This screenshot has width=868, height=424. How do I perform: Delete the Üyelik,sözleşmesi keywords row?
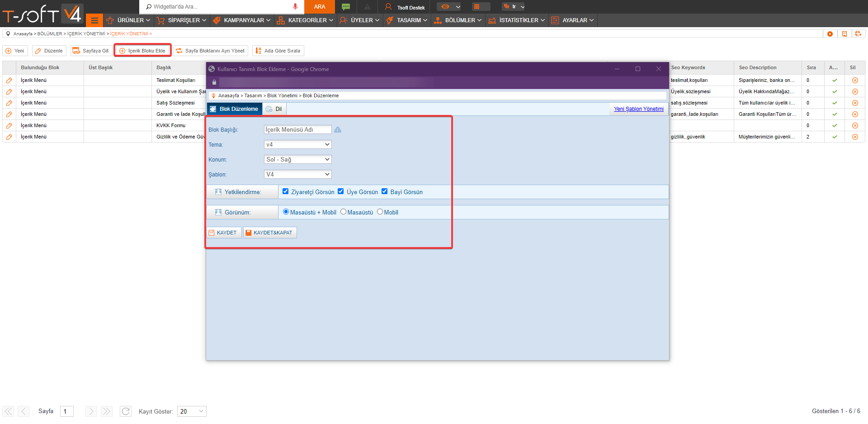tap(855, 91)
